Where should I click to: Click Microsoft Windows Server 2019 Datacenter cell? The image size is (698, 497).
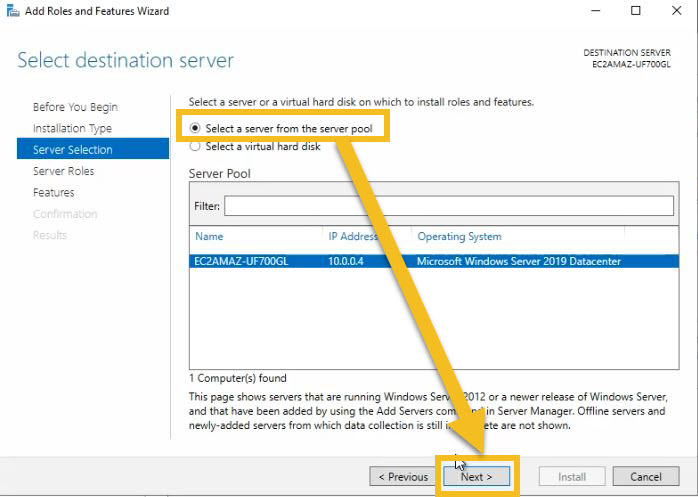519,261
